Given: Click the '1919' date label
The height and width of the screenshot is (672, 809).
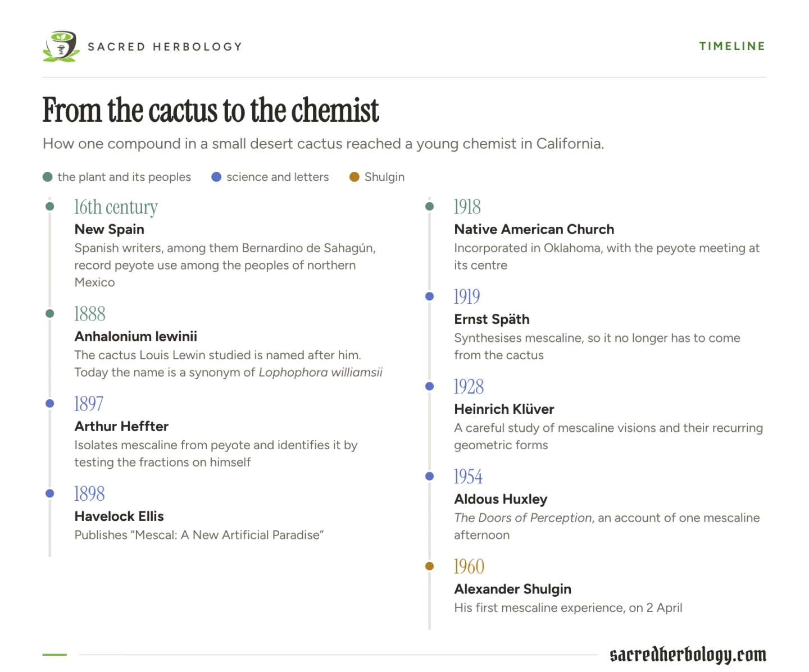Looking at the screenshot, I should click(467, 297).
